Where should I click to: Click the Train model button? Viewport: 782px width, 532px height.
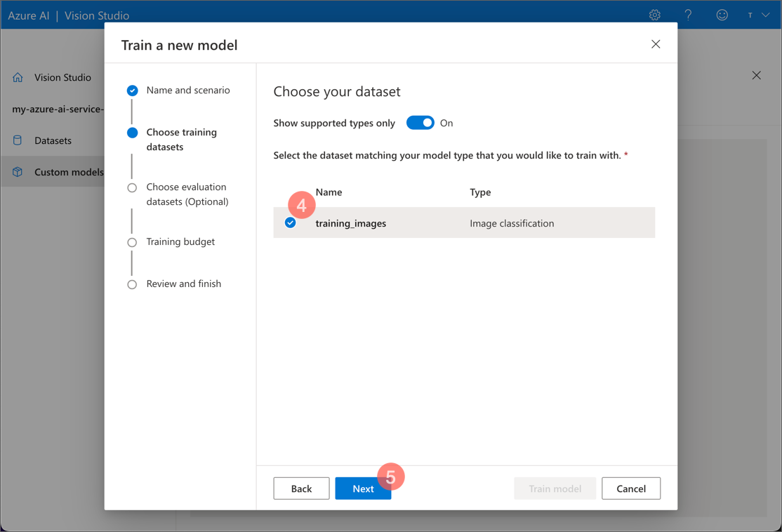[555, 488]
